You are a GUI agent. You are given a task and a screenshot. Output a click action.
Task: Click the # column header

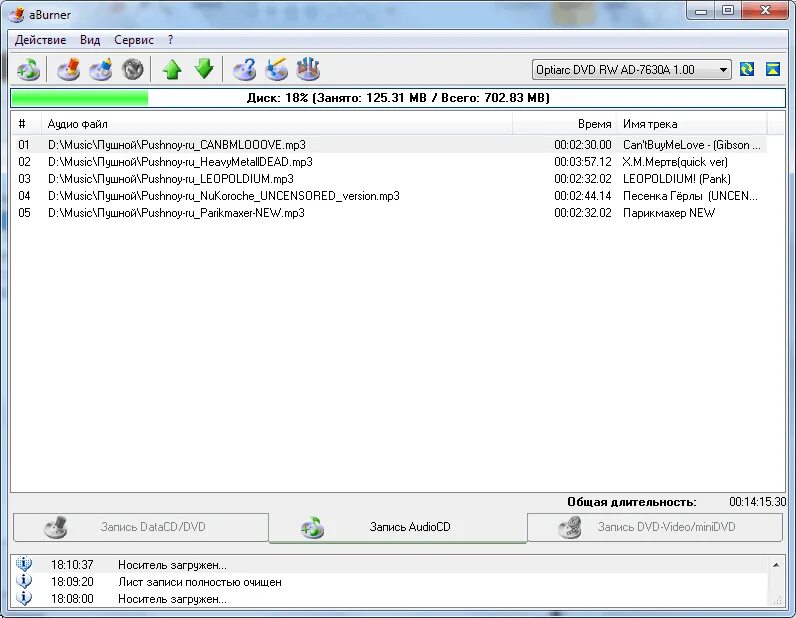coord(26,124)
